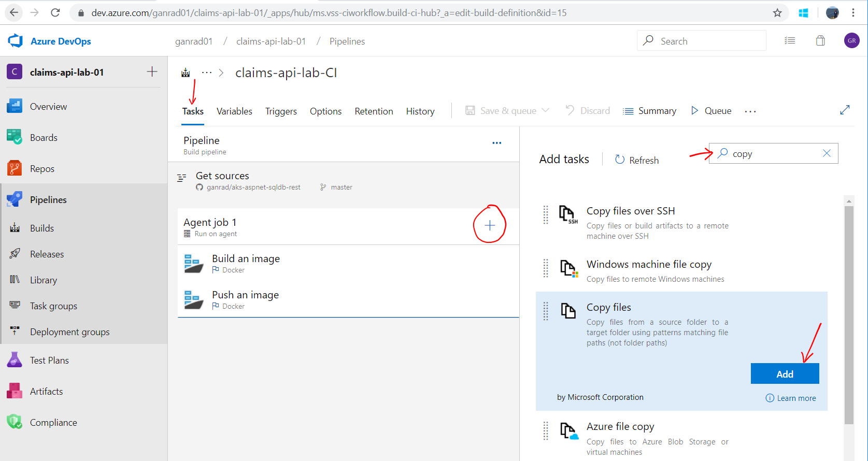
Task: Open the Chrome three-dot menu
Action: pyautogui.click(x=853, y=13)
